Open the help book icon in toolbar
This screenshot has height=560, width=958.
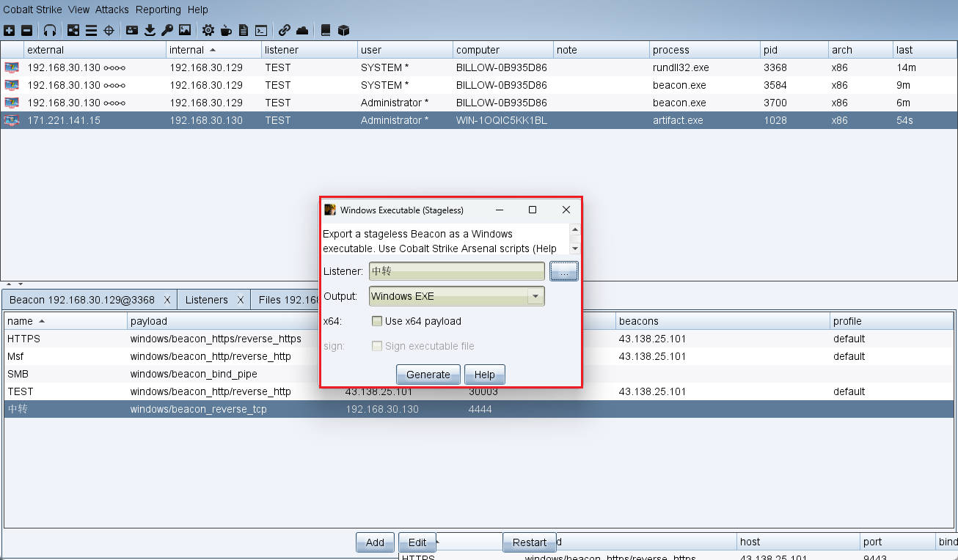coord(326,30)
